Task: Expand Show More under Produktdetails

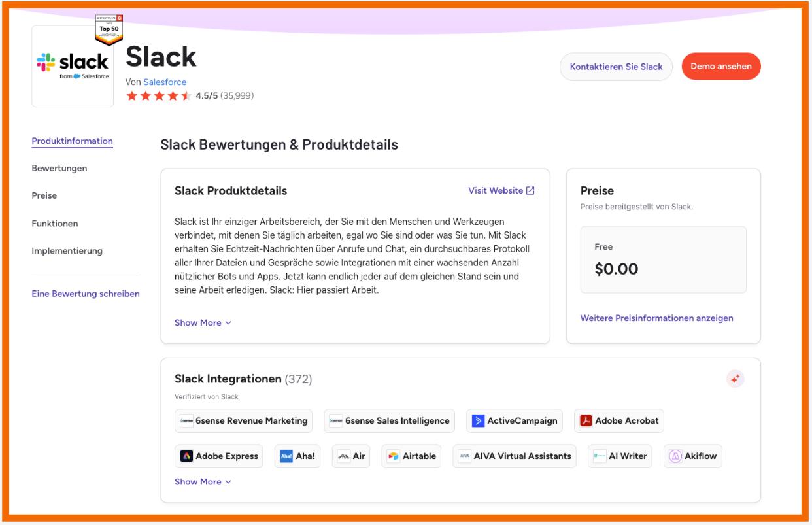Action: [x=203, y=323]
